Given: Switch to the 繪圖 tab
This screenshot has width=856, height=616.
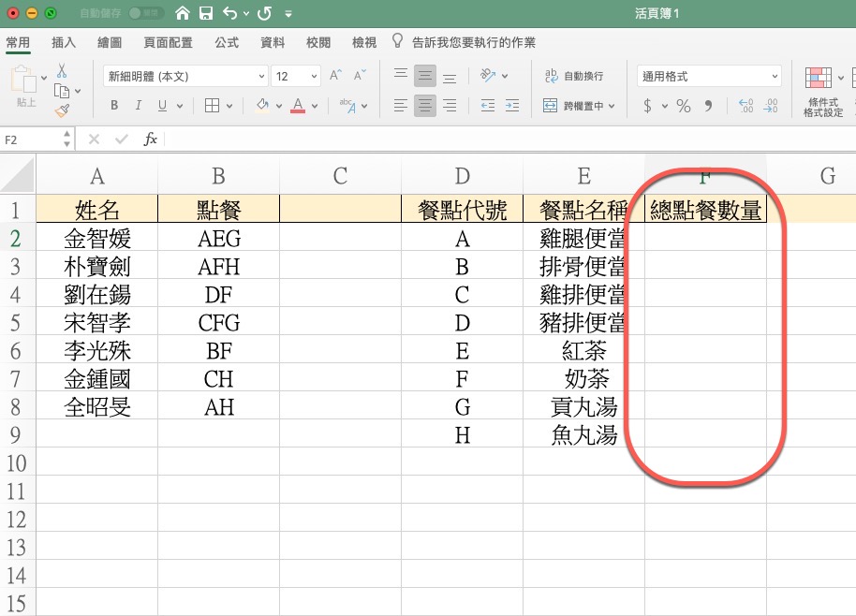Looking at the screenshot, I should (x=110, y=42).
